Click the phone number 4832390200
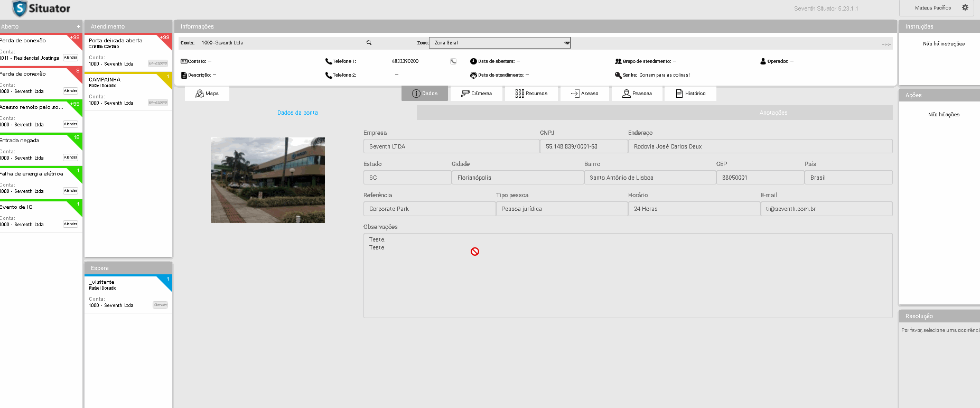The image size is (980, 408). click(x=405, y=61)
